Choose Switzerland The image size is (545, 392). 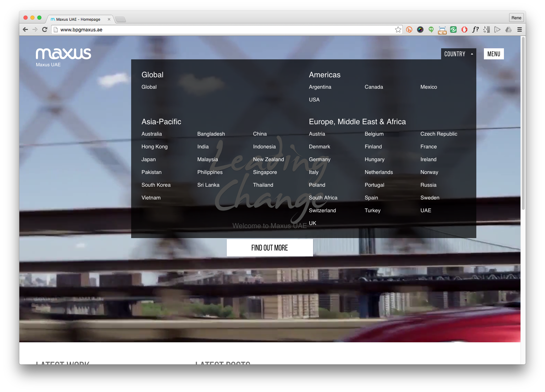tap(322, 210)
